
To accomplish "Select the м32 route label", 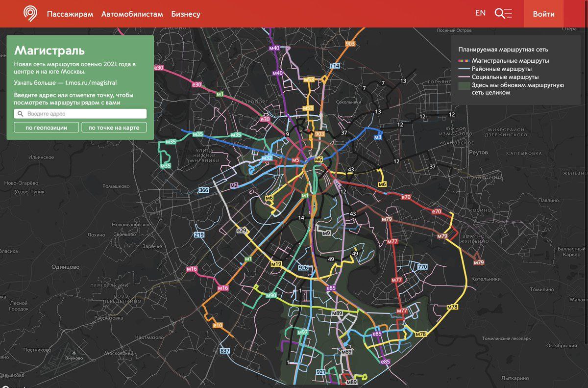I will 267,157.
